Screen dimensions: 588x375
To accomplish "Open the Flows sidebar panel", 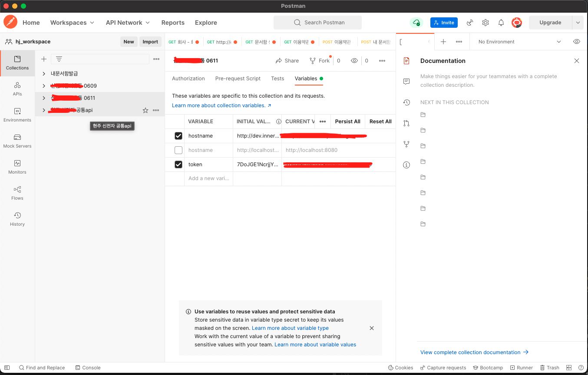I will (x=17, y=193).
